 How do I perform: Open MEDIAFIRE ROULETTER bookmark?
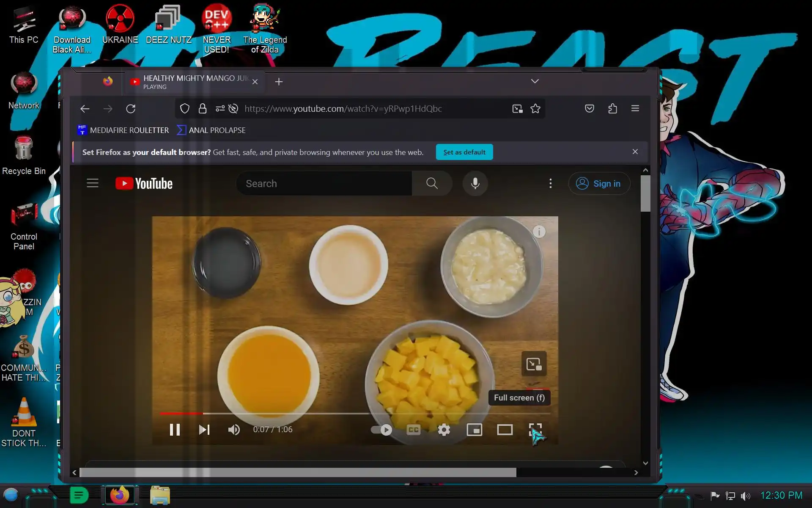123,130
